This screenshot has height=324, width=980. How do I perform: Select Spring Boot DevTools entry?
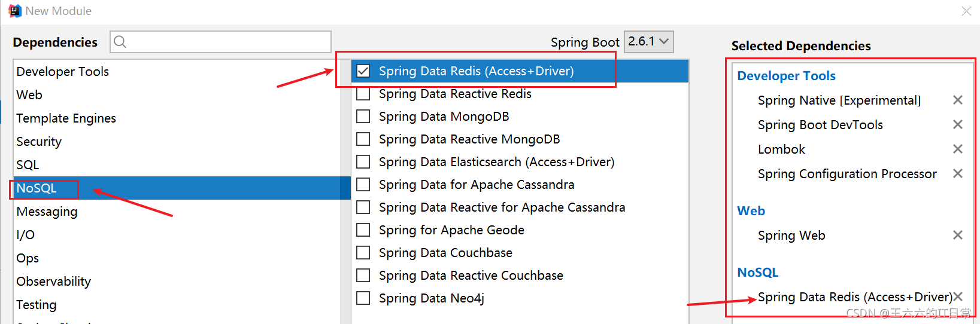point(820,125)
